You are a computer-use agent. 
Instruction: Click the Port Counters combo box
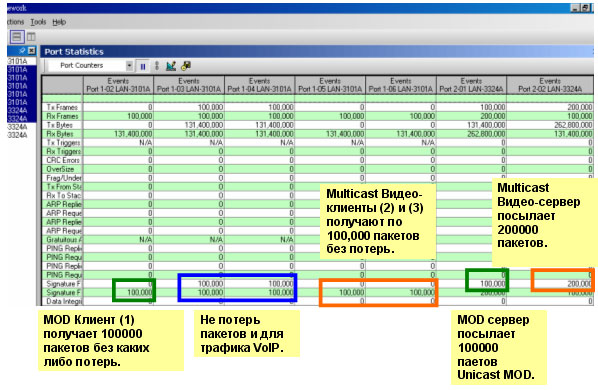pos(91,66)
